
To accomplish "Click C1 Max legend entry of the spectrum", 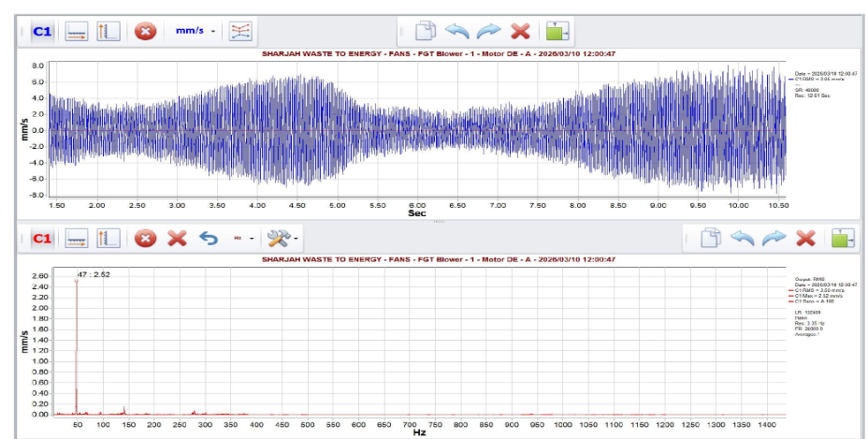I will point(817,296).
